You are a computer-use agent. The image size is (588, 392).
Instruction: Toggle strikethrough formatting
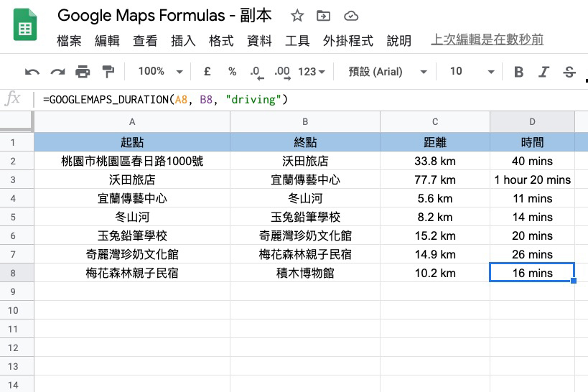coord(569,72)
